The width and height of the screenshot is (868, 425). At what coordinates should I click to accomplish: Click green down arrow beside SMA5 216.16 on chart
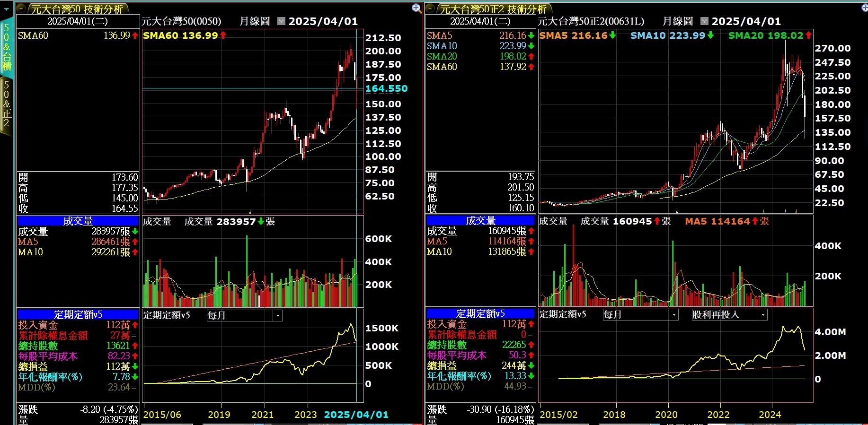613,35
